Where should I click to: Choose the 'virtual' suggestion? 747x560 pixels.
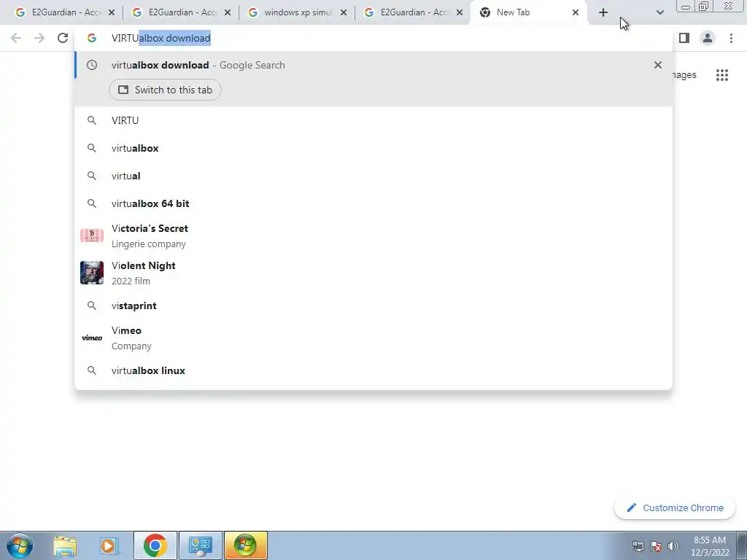(373, 176)
